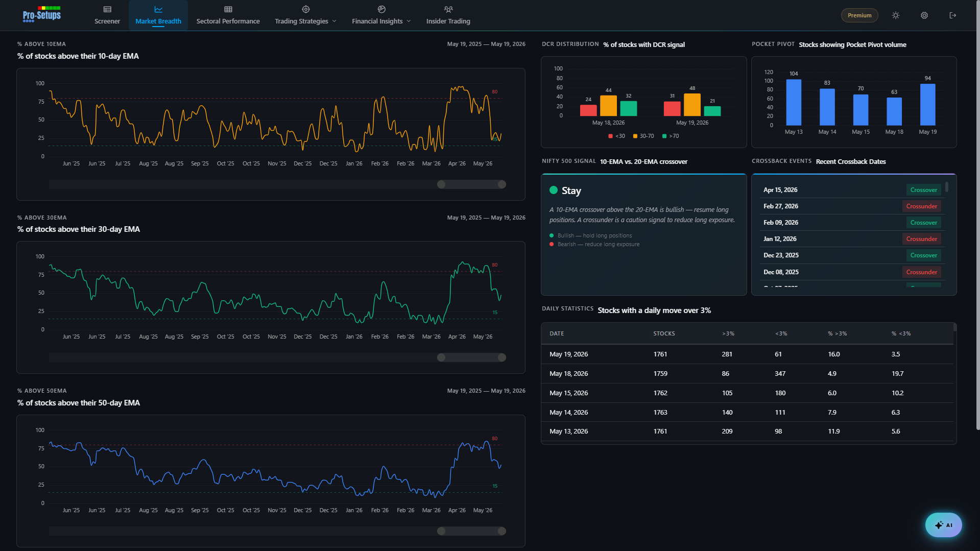Click right handle of 10EMA range slider
Viewport: 980px width, 551px height.
[x=502, y=184]
